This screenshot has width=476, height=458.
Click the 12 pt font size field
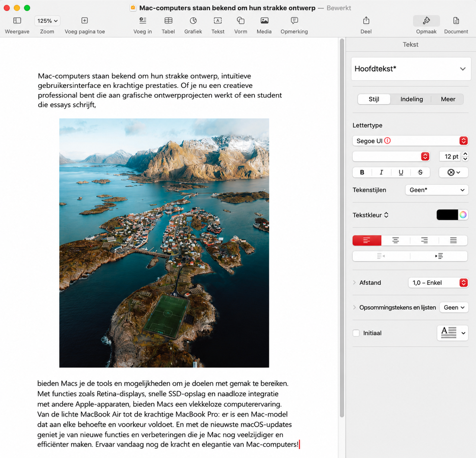pyautogui.click(x=450, y=157)
